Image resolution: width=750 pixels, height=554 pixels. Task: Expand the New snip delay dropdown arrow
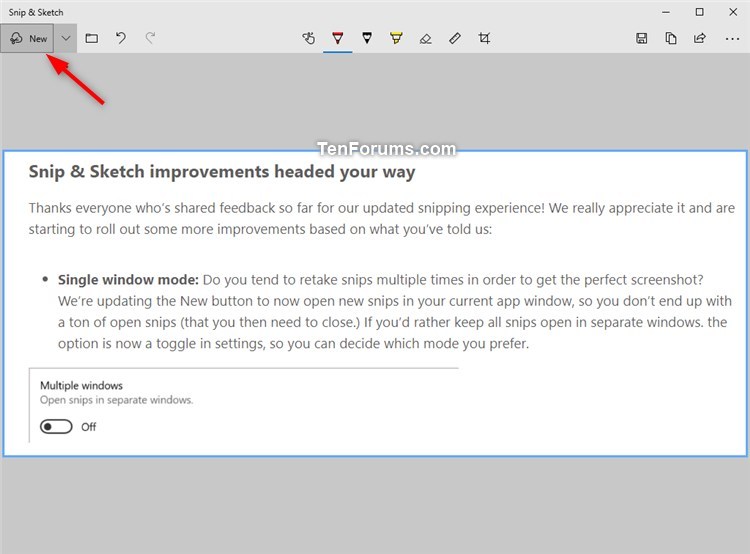click(x=66, y=38)
